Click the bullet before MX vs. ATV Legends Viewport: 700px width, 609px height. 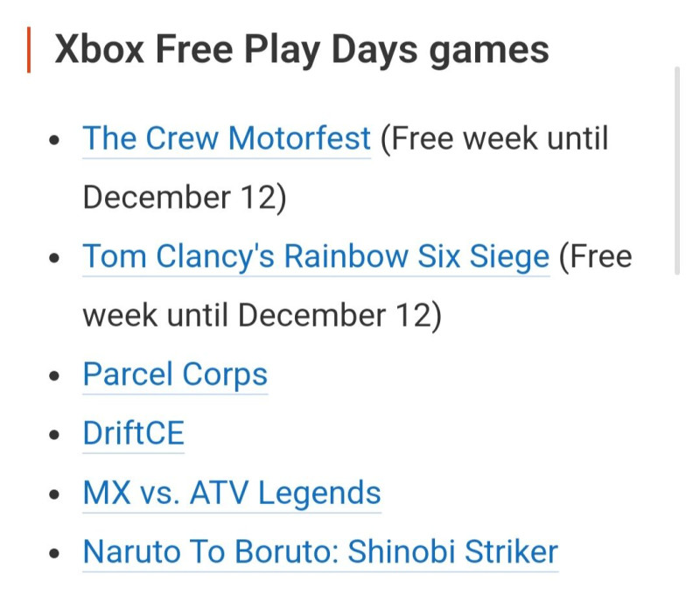56,494
